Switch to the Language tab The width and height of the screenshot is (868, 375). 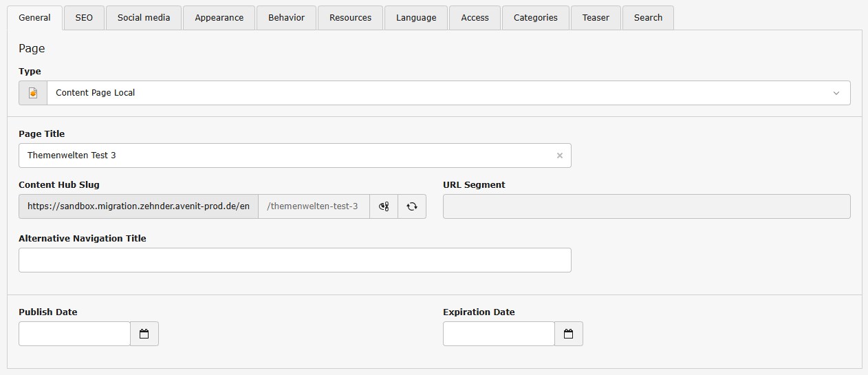pos(415,18)
